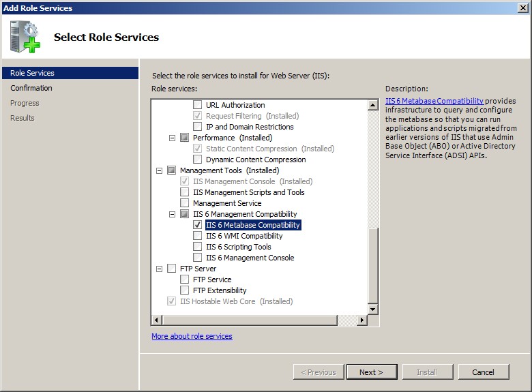This screenshot has width=532, height=392.
Task: Open More about role services link
Action: click(x=192, y=336)
